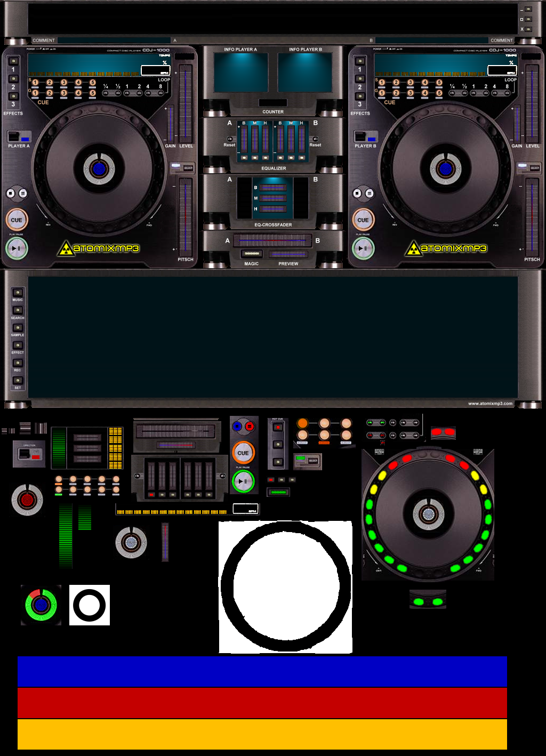Set an 8-beat loop on Player A
The width and height of the screenshot is (546, 756).
(160, 93)
